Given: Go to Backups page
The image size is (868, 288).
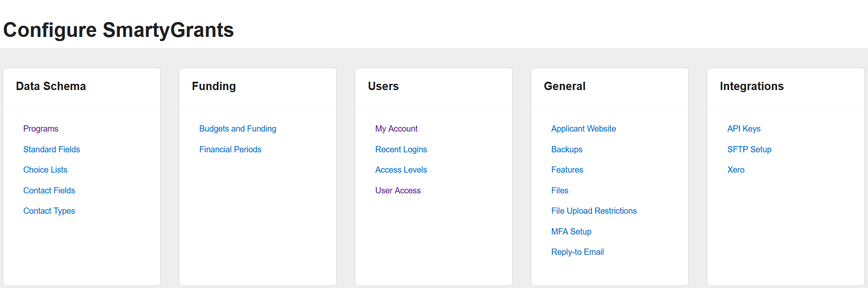Looking at the screenshot, I should tap(567, 149).
